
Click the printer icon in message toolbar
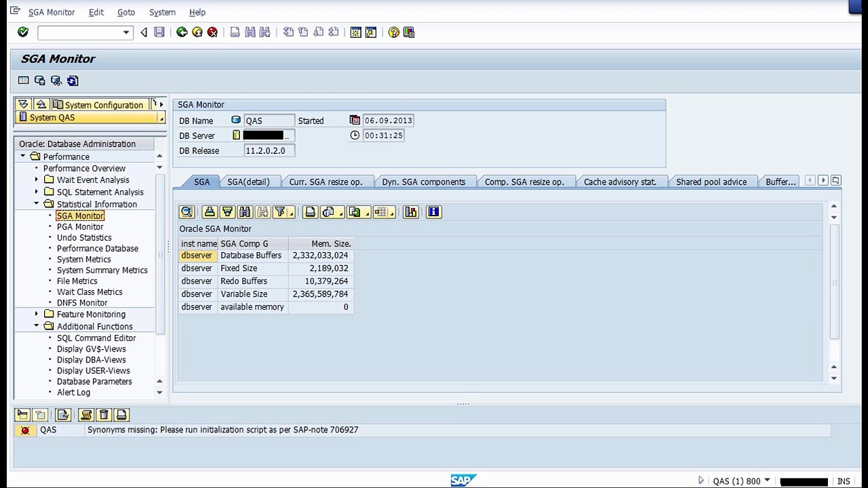pyautogui.click(x=121, y=415)
